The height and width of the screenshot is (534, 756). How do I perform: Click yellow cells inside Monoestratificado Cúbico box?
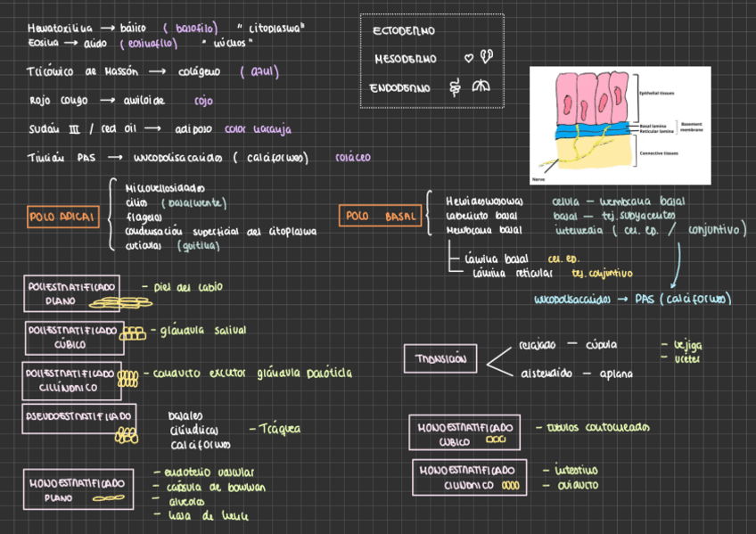click(x=496, y=440)
